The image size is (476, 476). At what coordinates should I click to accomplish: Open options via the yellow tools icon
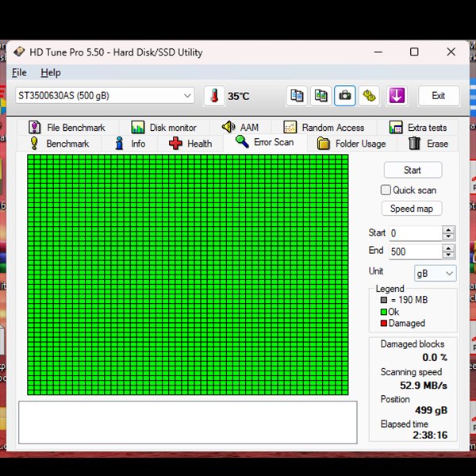point(369,96)
